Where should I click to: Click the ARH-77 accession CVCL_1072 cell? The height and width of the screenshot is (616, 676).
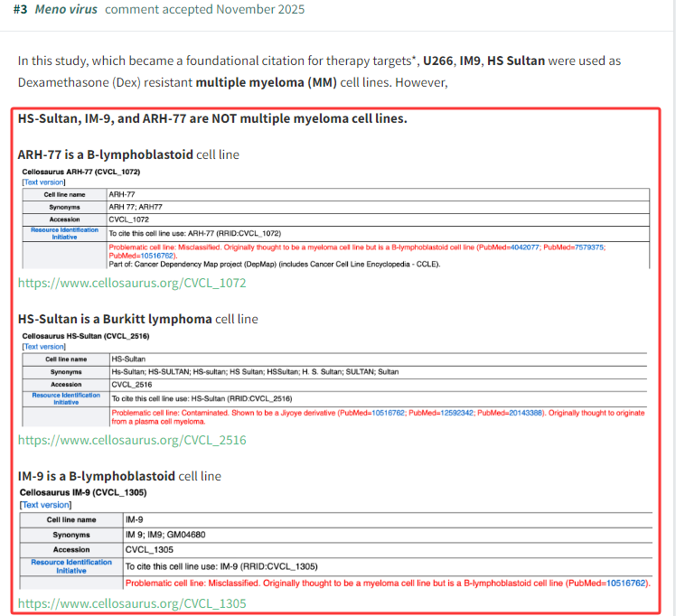pyautogui.click(x=128, y=219)
